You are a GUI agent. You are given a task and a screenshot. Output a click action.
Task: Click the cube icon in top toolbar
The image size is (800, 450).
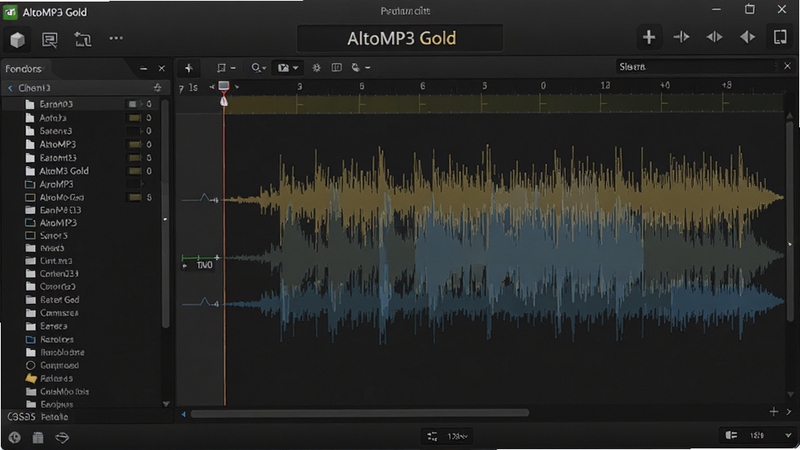(17, 39)
